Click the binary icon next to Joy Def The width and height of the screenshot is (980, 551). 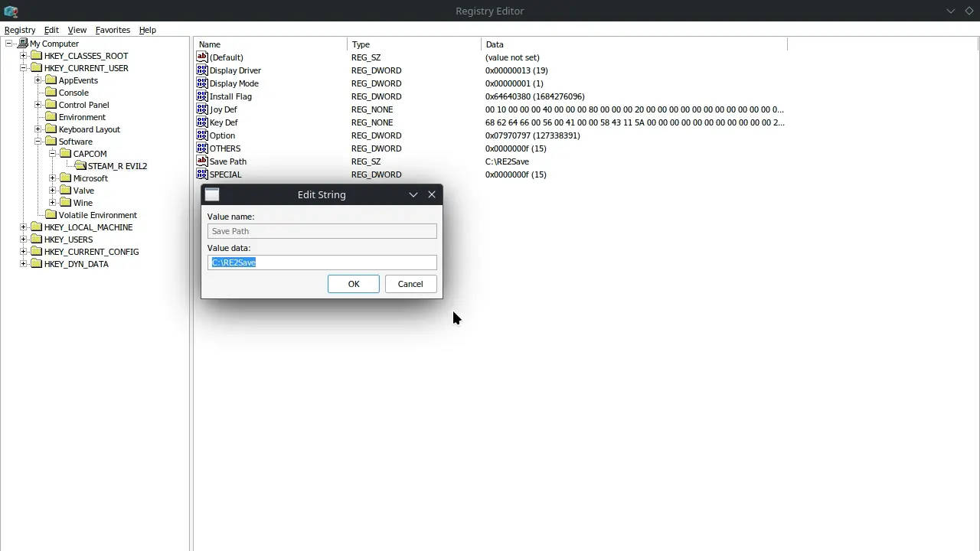pyautogui.click(x=202, y=109)
